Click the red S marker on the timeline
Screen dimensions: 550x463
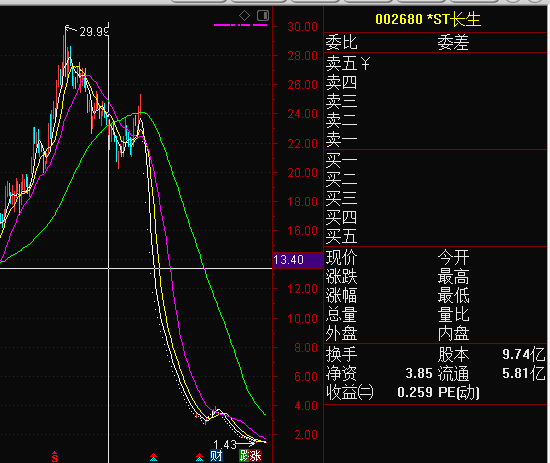click(x=55, y=456)
